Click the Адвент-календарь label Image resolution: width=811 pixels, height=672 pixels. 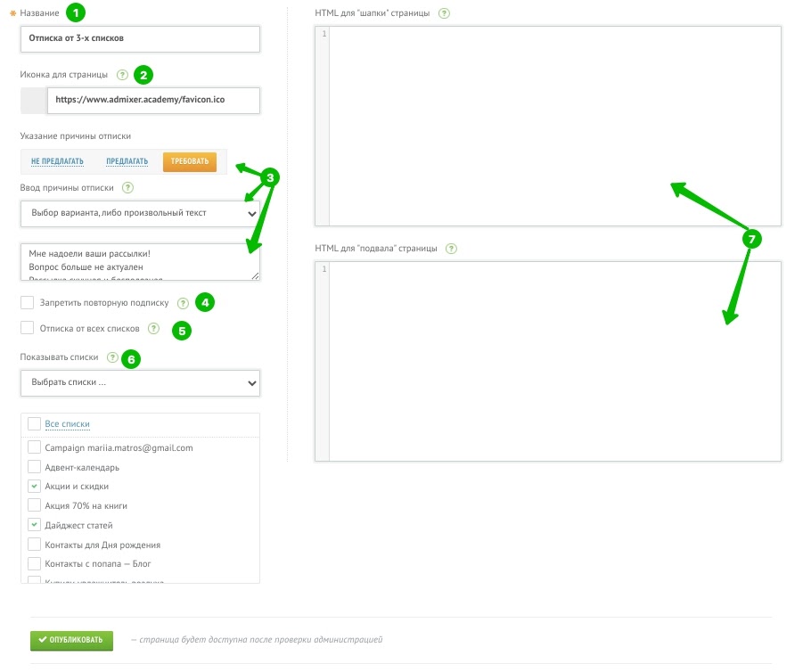click(82, 468)
